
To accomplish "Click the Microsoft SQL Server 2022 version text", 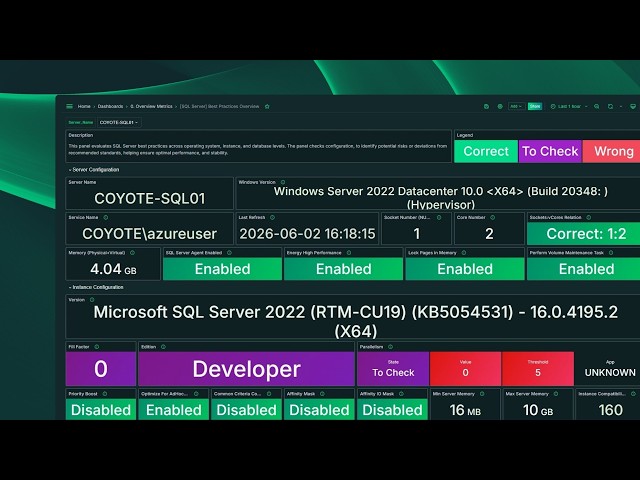I will click(356, 321).
